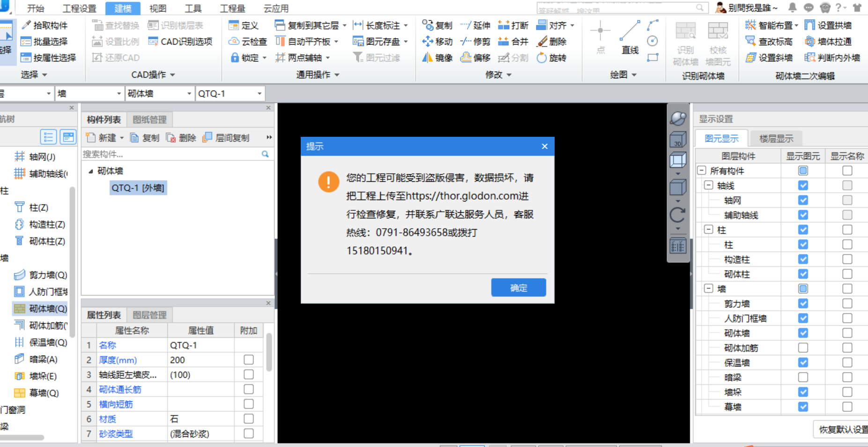Click the 打断 break tool
The image size is (868, 447).
click(513, 25)
